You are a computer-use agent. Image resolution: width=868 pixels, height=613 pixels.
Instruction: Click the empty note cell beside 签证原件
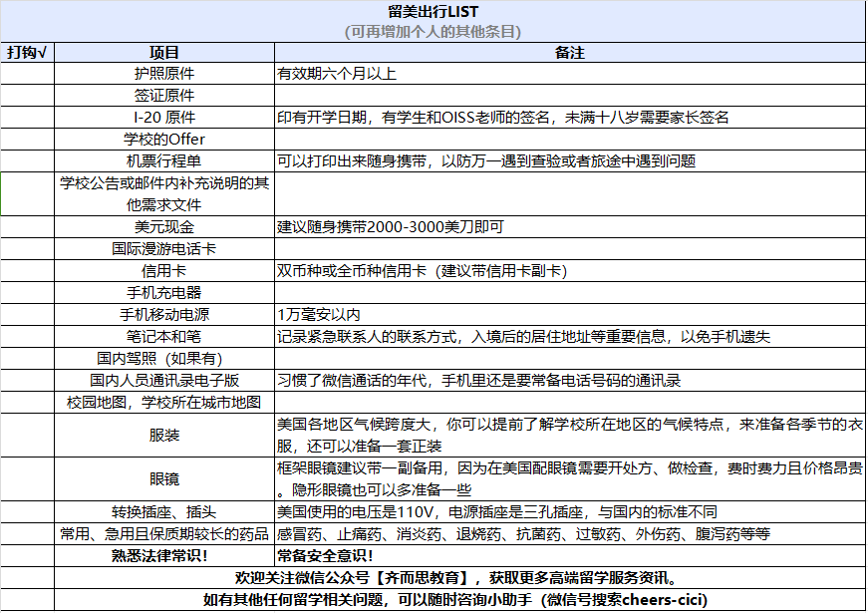tap(570, 96)
